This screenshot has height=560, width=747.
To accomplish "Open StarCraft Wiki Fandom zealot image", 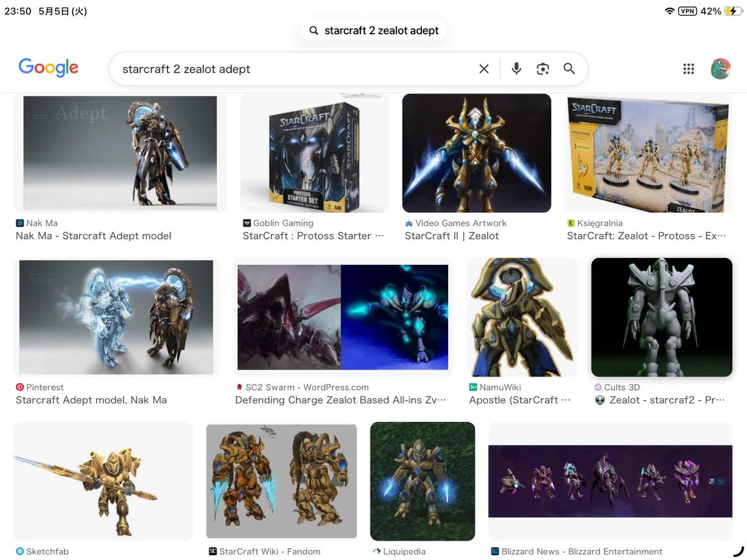I will point(281,481).
